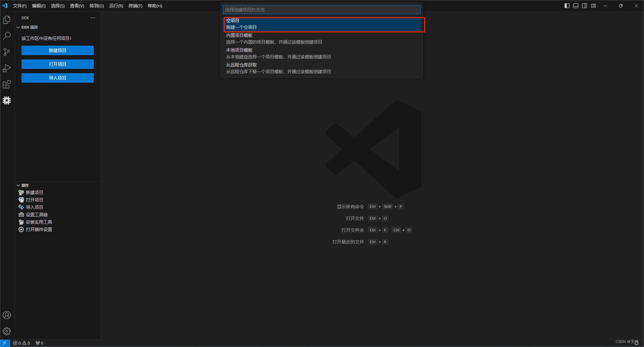Viewport: 644px width, 347px height.
Task: Open the 选择(S) menu
Action: (58, 6)
